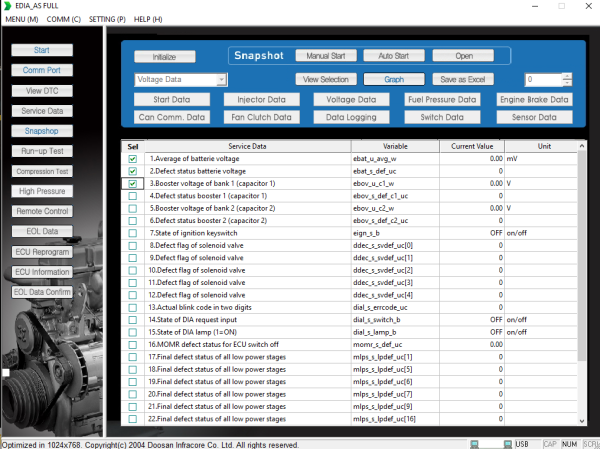Click the spinner value input field
600x449 pixels.
click(x=543, y=80)
